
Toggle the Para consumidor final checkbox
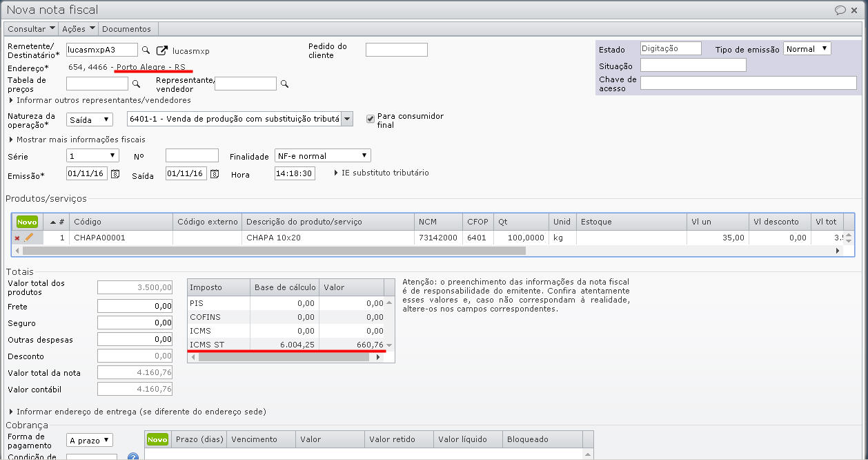[x=371, y=118]
